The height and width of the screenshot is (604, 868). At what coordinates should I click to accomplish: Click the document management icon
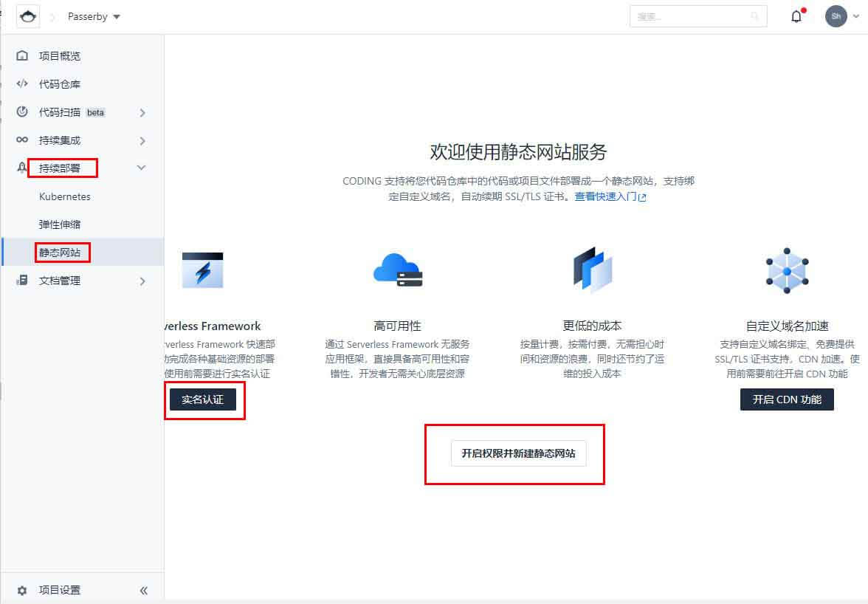(x=22, y=281)
